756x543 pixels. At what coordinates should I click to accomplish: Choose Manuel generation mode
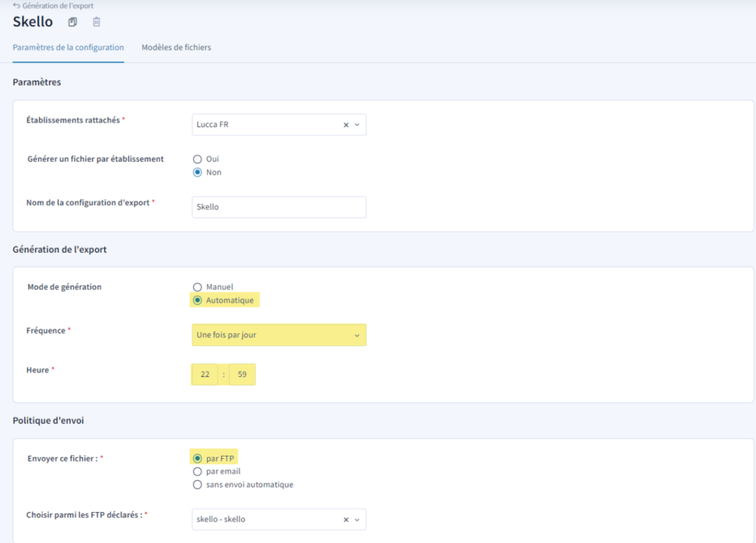(x=197, y=287)
